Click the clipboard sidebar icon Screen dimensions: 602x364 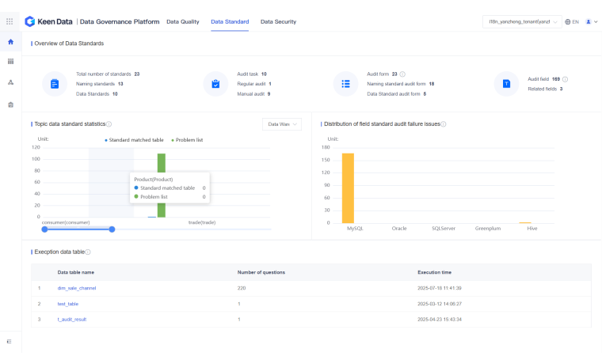(10, 104)
